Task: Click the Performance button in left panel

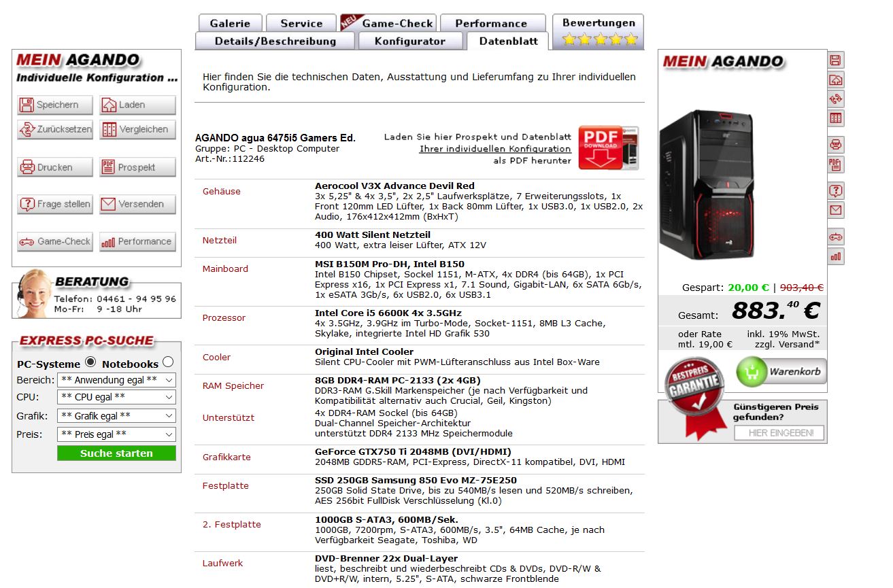Action: tap(137, 241)
